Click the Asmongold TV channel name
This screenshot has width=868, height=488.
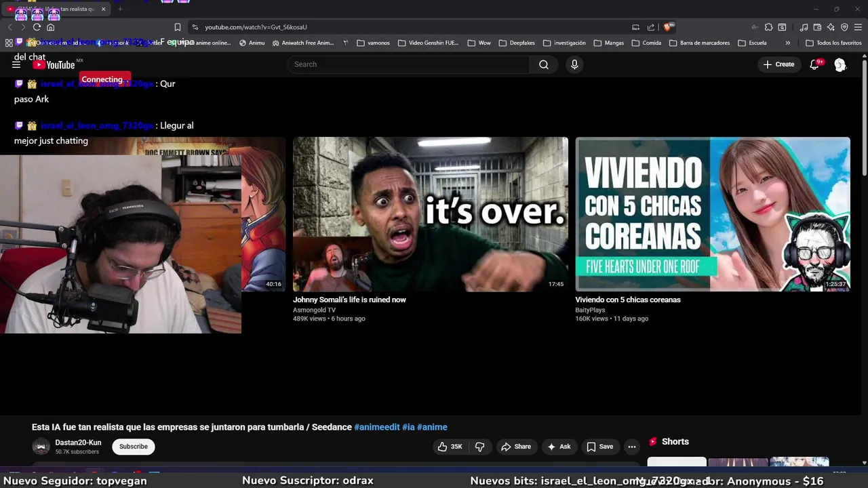point(314,310)
